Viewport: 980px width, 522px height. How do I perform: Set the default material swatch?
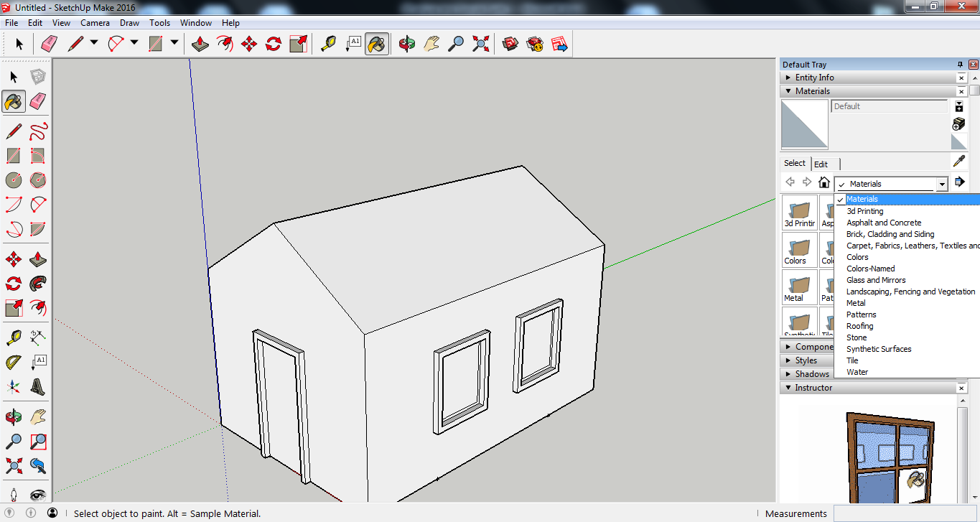[x=959, y=141]
